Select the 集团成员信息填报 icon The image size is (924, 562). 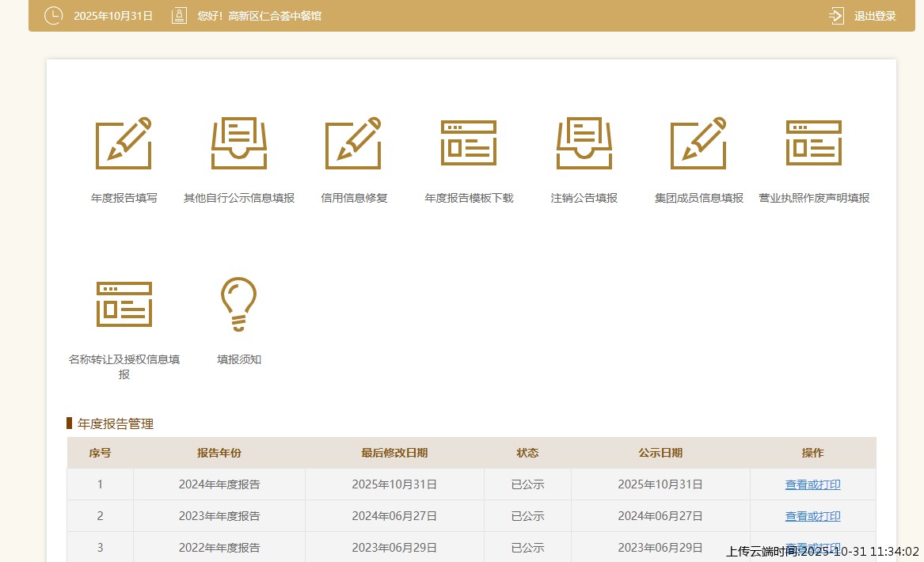point(698,143)
